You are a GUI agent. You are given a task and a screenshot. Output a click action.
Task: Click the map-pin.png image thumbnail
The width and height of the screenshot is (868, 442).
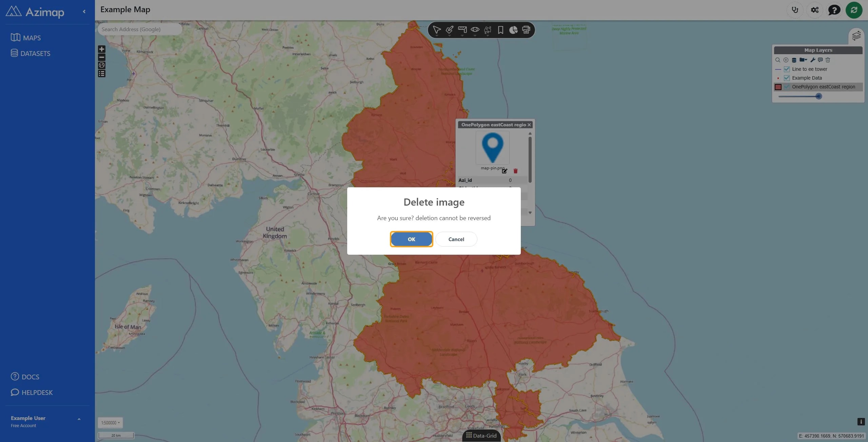tap(492, 148)
